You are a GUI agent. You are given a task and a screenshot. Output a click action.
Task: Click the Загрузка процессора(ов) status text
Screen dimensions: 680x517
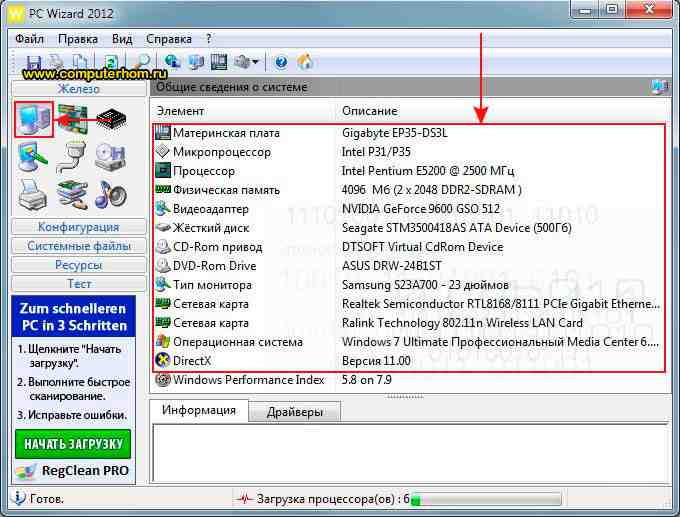[x=333, y=499]
